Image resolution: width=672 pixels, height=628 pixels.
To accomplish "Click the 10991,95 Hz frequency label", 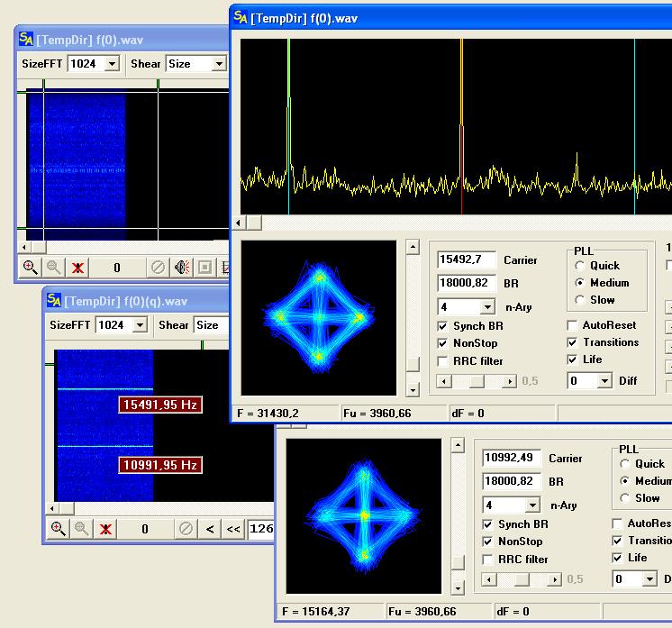I will pos(160,465).
